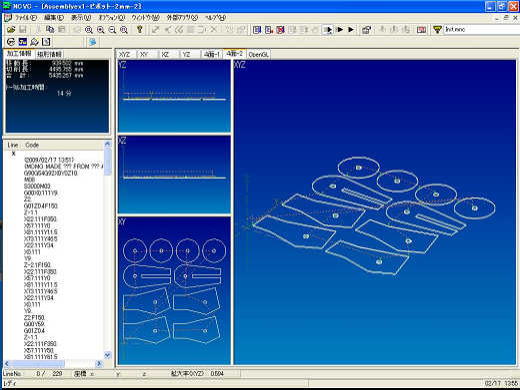Switch to the OpenGL view tab

[258, 54]
